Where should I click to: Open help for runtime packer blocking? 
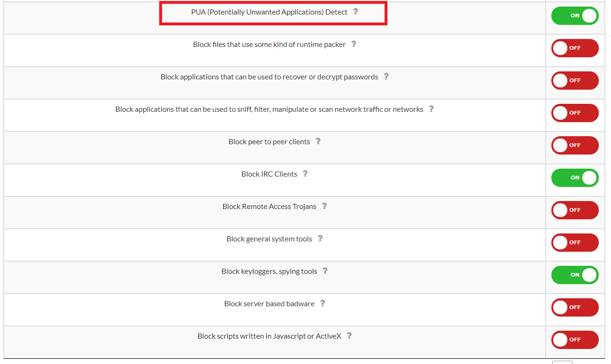click(x=354, y=44)
